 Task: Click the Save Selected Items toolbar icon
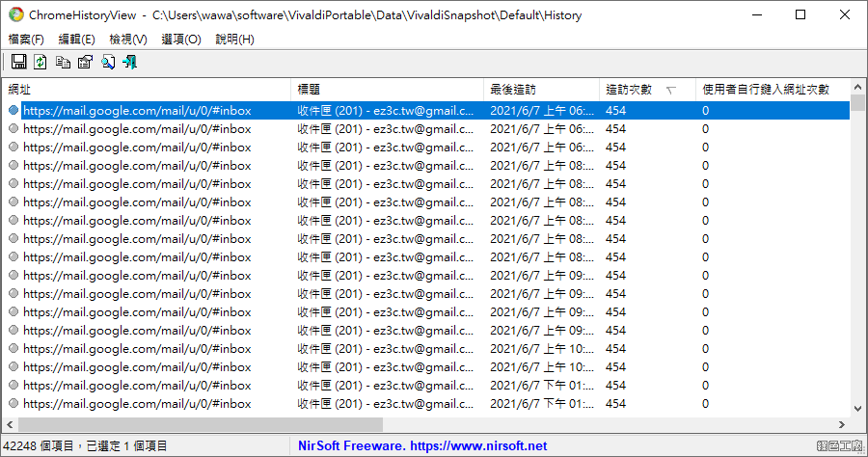(x=19, y=62)
